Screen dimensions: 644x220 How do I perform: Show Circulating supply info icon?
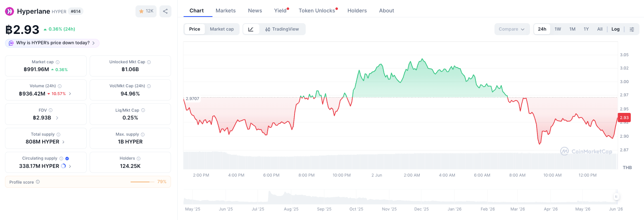click(x=61, y=158)
